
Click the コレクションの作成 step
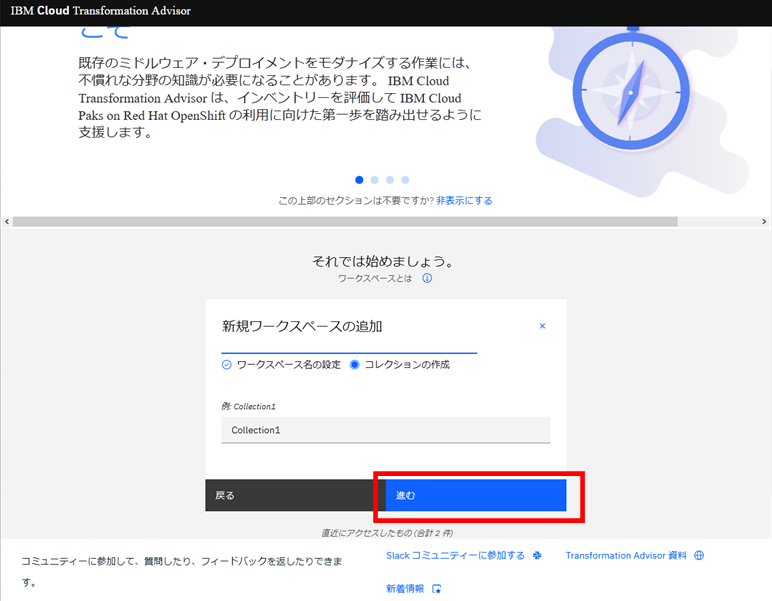[x=399, y=365]
